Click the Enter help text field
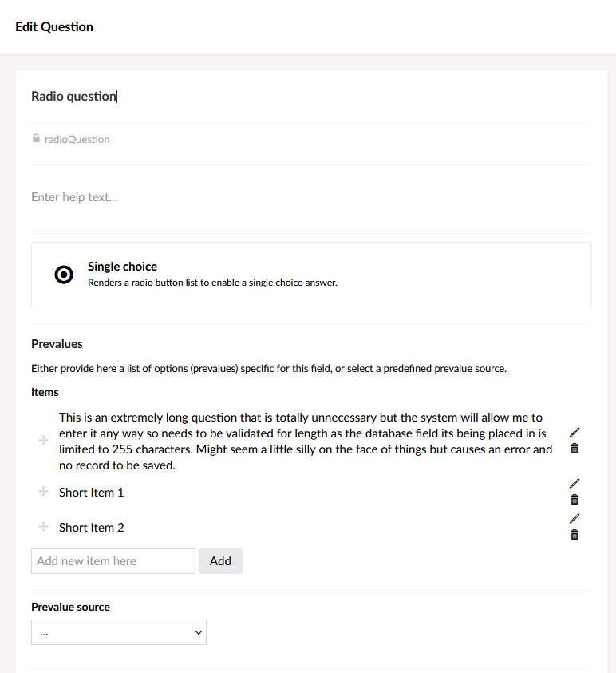Image resolution: width=616 pixels, height=673 pixels. [x=74, y=197]
